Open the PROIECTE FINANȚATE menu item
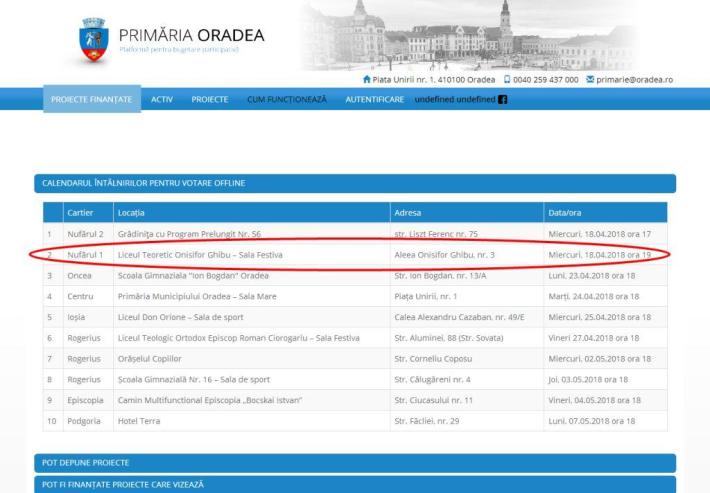This screenshot has width=710, height=493. tap(92, 99)
